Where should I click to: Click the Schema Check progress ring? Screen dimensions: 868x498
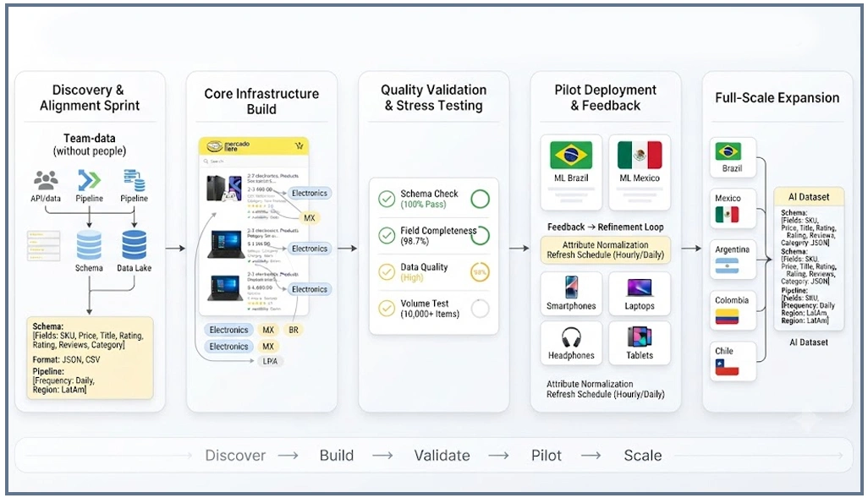click(x=480, y=199)
